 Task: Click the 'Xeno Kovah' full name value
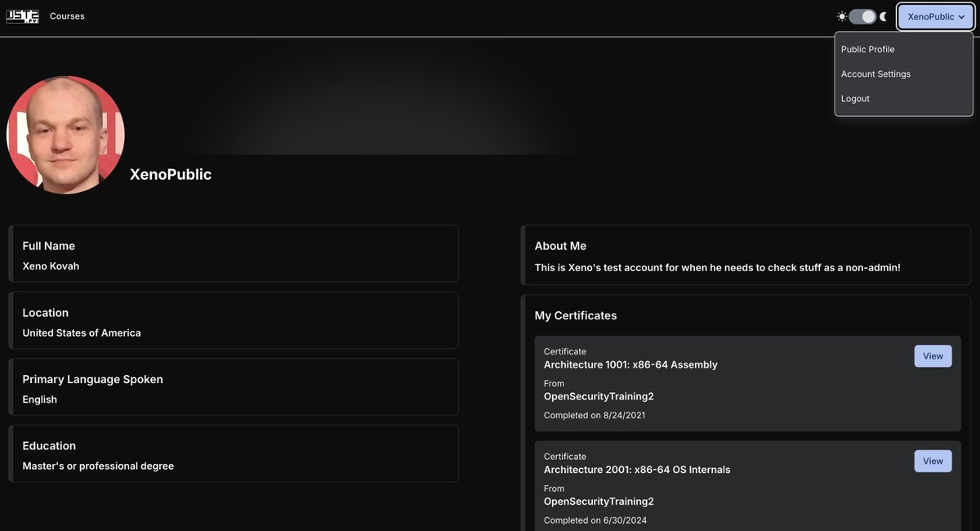pos(51,266)
